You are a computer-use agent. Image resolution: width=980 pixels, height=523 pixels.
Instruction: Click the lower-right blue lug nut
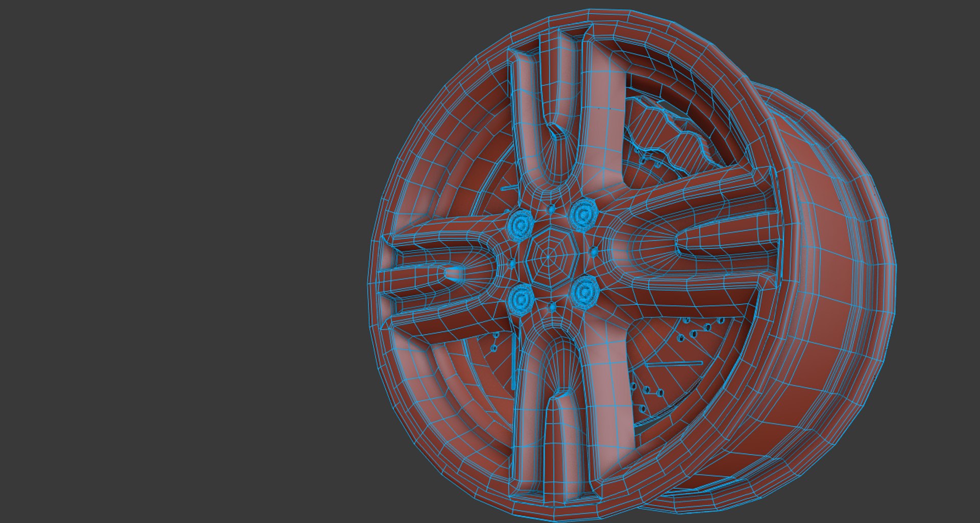coord(585,292)
